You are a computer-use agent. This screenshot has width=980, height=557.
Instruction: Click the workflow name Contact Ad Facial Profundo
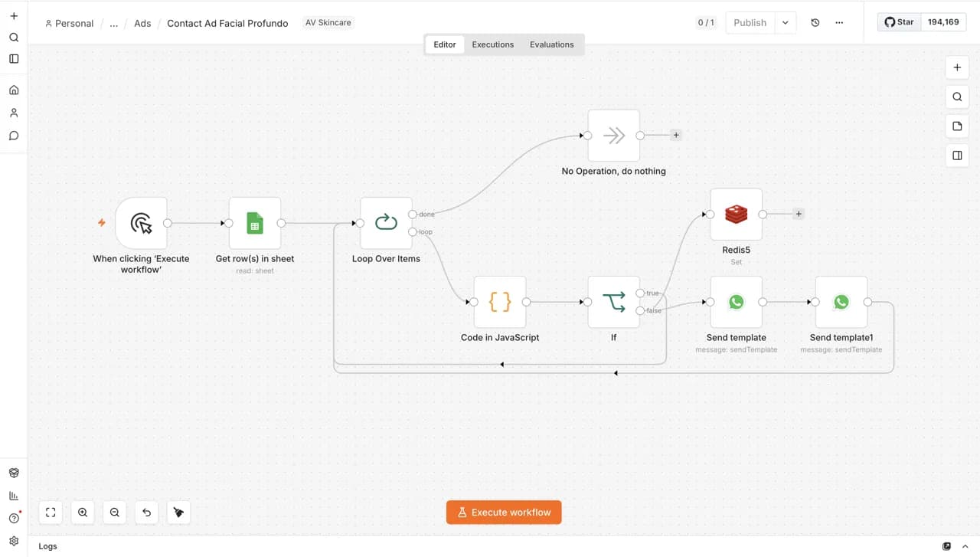(x=227, y=23)
